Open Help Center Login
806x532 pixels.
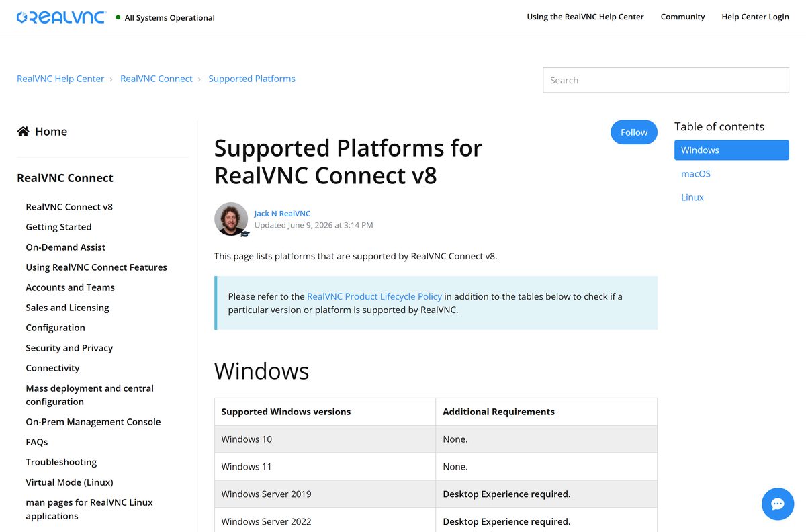[755, 17]
